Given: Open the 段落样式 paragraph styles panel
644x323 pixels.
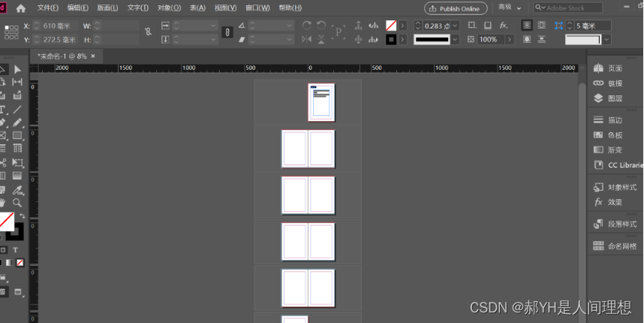Looking at the screenshot, I should (615, 224).
